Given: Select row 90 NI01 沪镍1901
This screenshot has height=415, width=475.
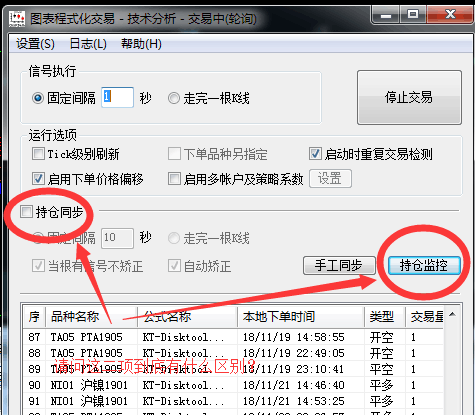Looking at the screenshot, I should (233, 385).
